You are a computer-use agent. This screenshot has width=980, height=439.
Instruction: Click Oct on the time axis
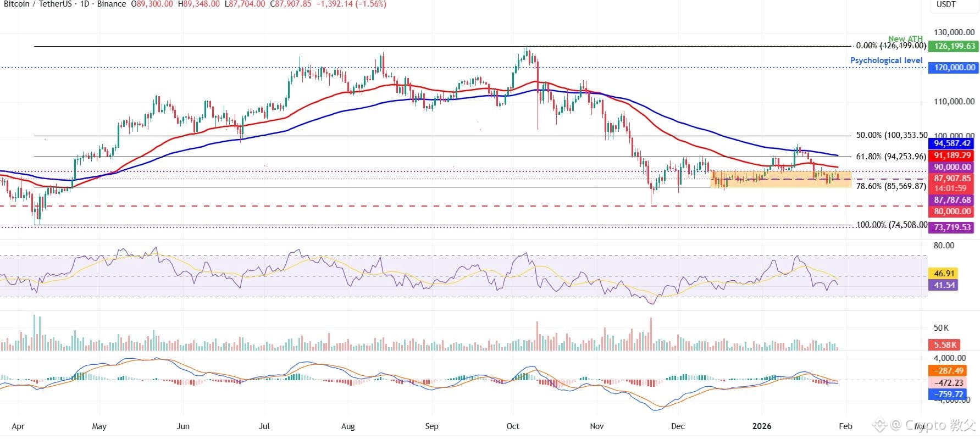coord(513,426)
